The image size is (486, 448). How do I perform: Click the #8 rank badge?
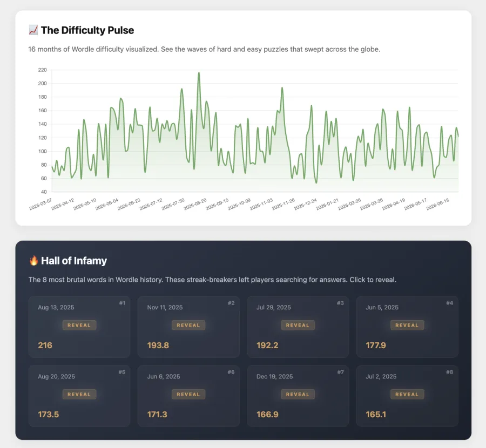point(449,372)
